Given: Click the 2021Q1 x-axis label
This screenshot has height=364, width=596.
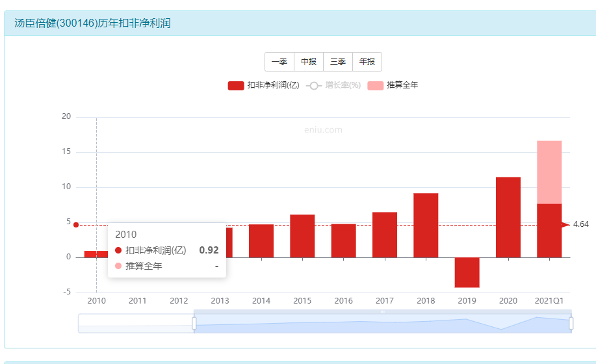Looking at the screenshot, I should tap(549, 301).
